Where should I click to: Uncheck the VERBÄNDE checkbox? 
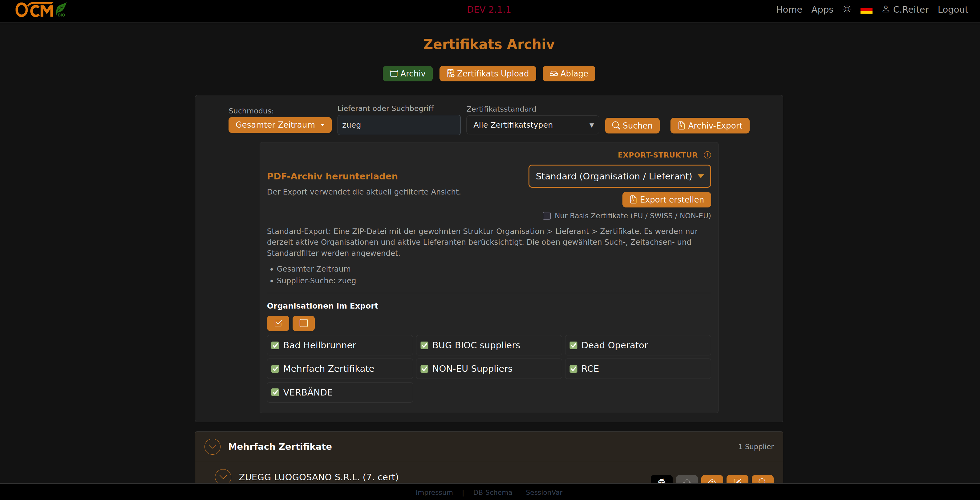tap(275, 393)
